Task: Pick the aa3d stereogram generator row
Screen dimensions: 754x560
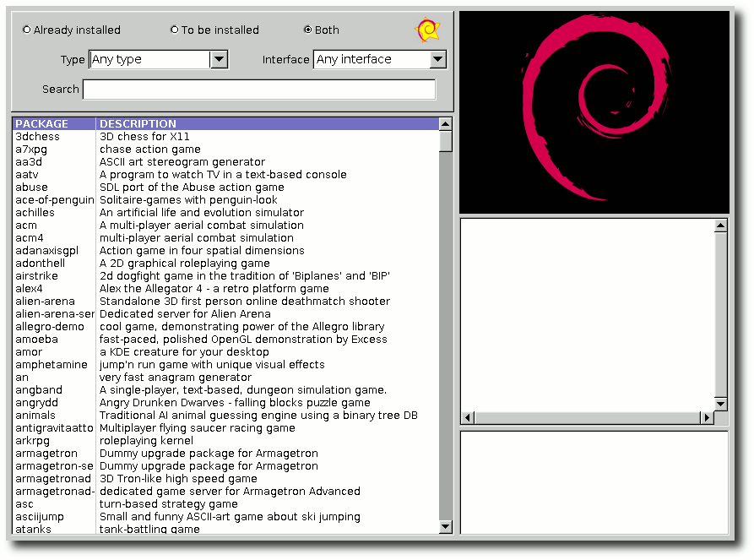Action: 226,162
